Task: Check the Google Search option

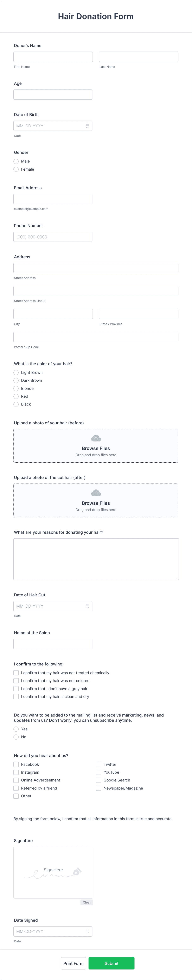Action: click(x=99, y=780)
